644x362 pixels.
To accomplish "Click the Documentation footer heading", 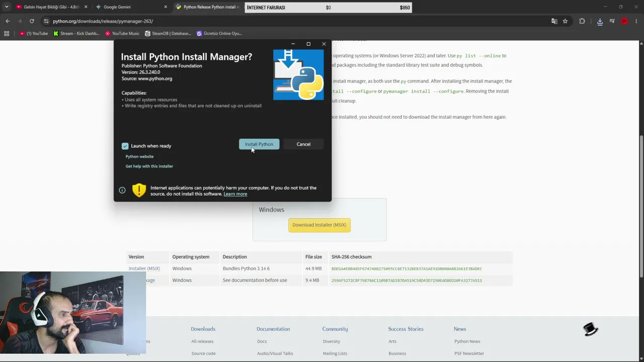I will [273, 329].
